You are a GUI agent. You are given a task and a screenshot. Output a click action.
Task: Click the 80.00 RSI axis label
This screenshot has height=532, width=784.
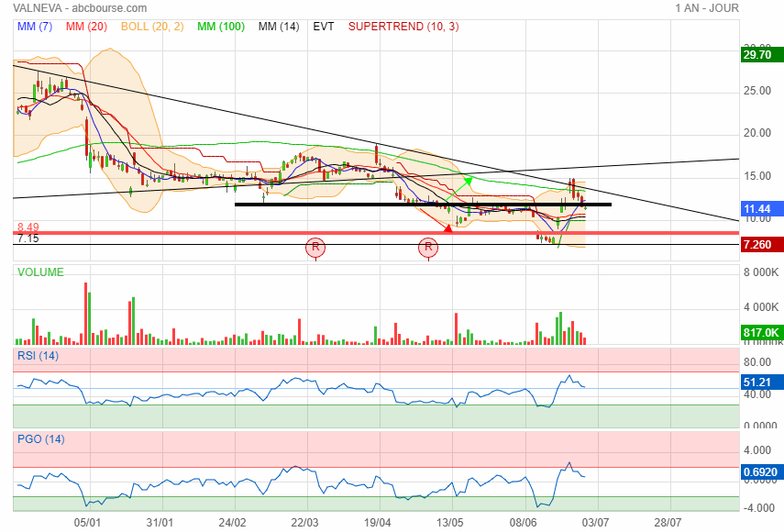[757, 362]
